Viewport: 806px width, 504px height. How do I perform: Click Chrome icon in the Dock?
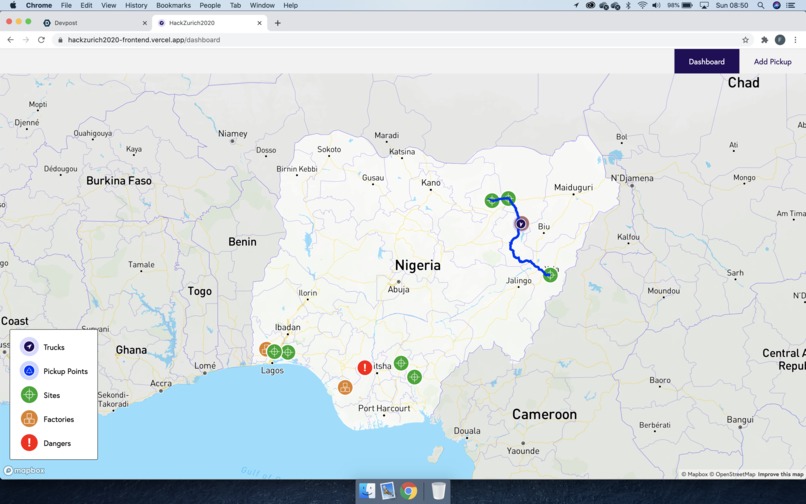tap(409, 491)
